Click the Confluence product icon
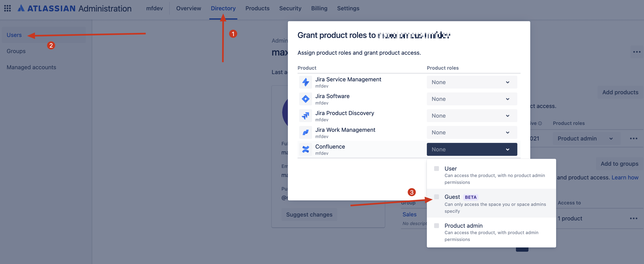Viewport: 644px width, 264px height. tap(305, 149)
